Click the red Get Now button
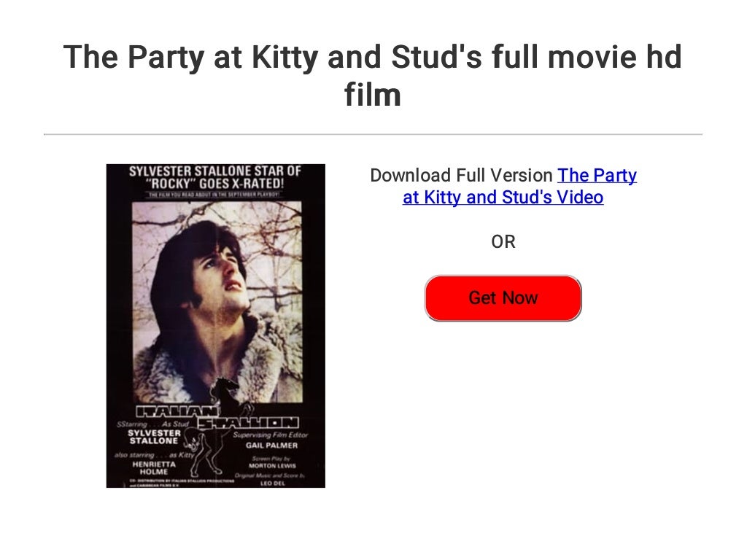This screenshot has height=560, width=747. tap(503, 298)
